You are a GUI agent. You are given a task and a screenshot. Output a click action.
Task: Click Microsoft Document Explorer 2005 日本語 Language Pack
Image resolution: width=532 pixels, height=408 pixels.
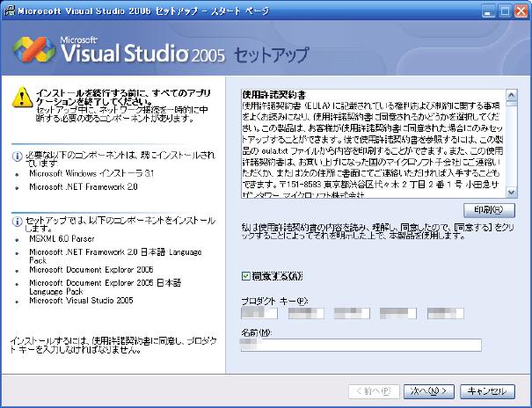tap(106, 287)
